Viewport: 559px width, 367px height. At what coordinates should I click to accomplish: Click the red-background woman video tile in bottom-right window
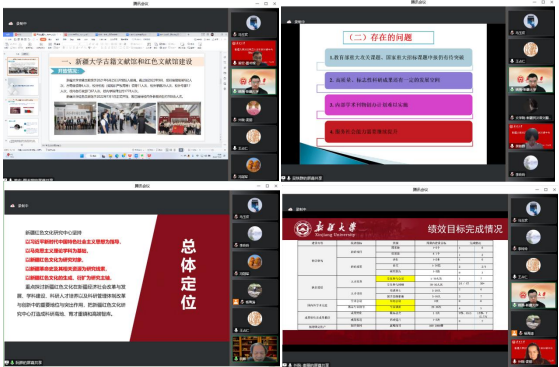click(533, 351)
